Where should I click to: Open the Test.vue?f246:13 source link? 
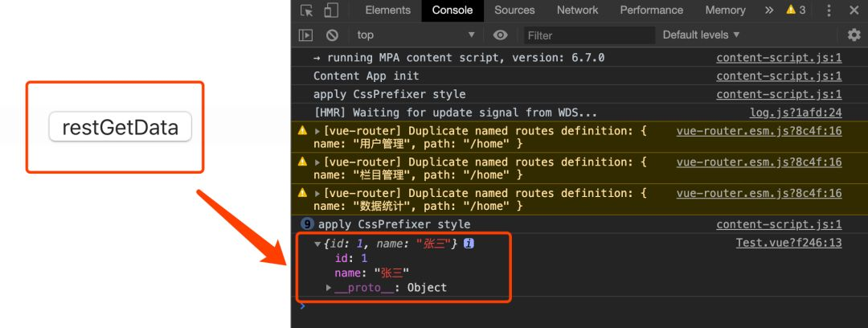coord(789,243)
